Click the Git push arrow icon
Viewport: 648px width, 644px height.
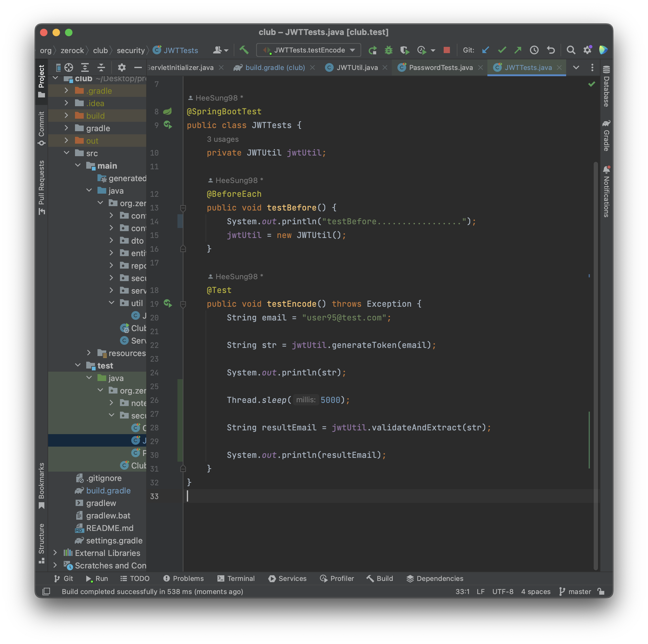518,50
